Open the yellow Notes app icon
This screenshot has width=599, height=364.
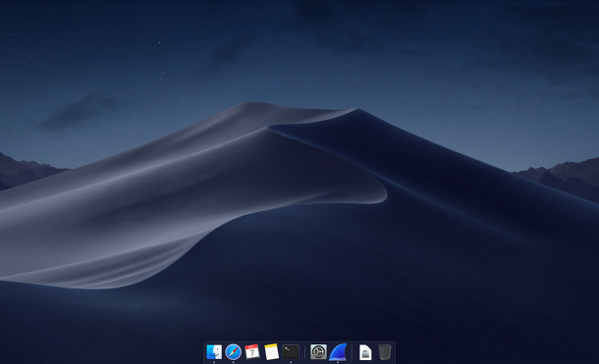[272, 352]
